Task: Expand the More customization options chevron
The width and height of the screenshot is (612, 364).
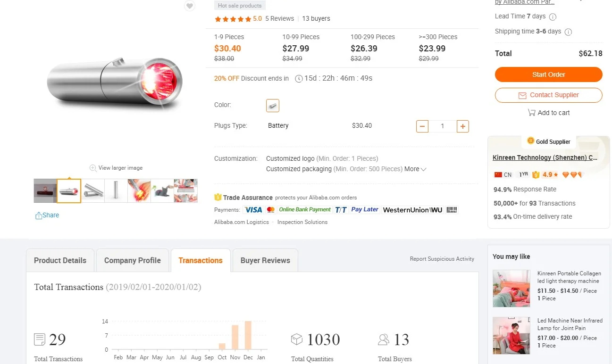Action: (423, 169)
